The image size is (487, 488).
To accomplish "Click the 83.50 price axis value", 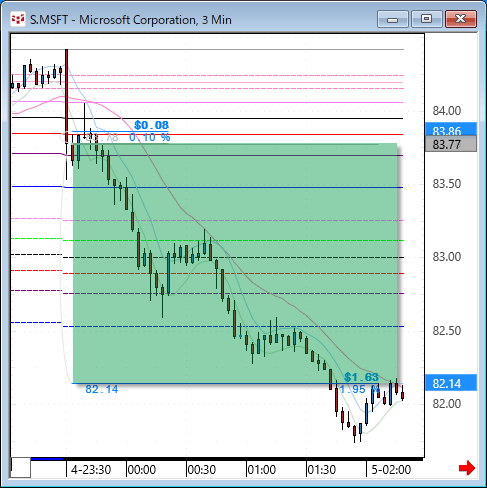I will [447, 184].
